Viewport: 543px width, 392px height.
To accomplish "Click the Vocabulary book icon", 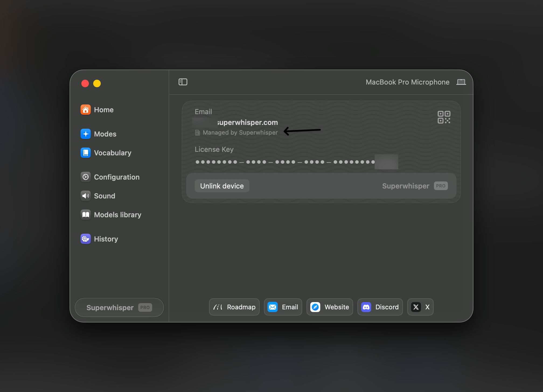I will (x=86, y=153).
